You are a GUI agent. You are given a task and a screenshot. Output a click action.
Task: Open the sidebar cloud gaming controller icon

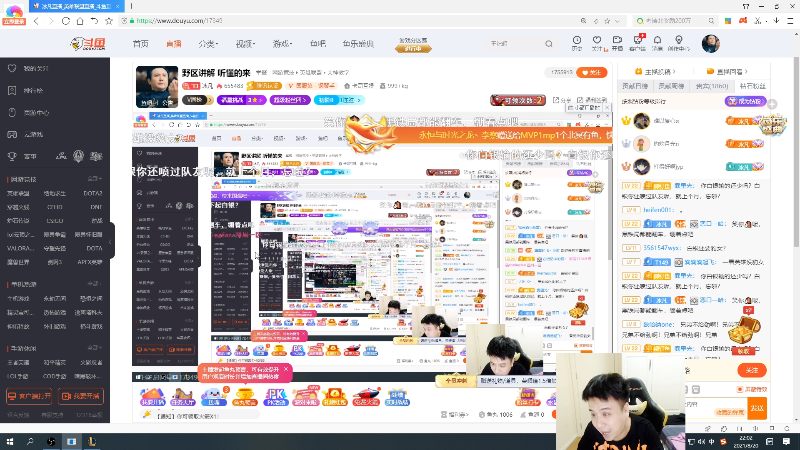coord(12,134)
